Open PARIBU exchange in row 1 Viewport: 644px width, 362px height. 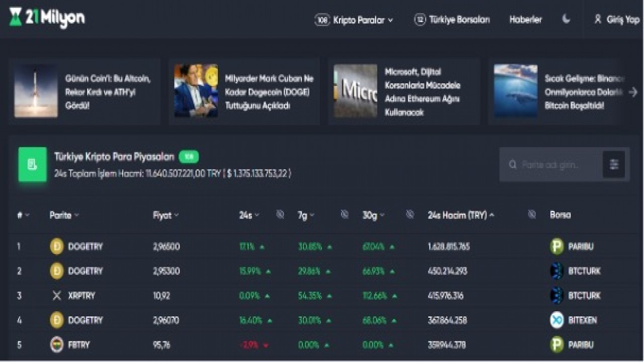point(581,246)
